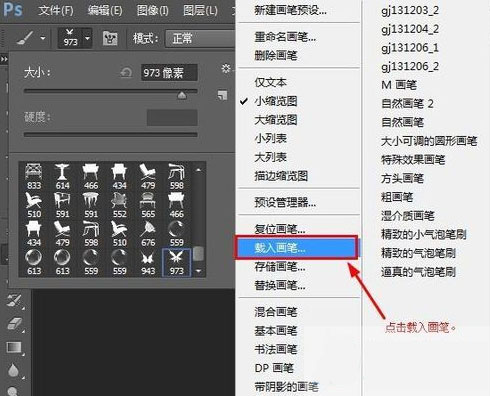The width and height of the screenshot is (490, 396).
Task: Open brush picker gear settings menu
Action: click(x=226, y=69)
